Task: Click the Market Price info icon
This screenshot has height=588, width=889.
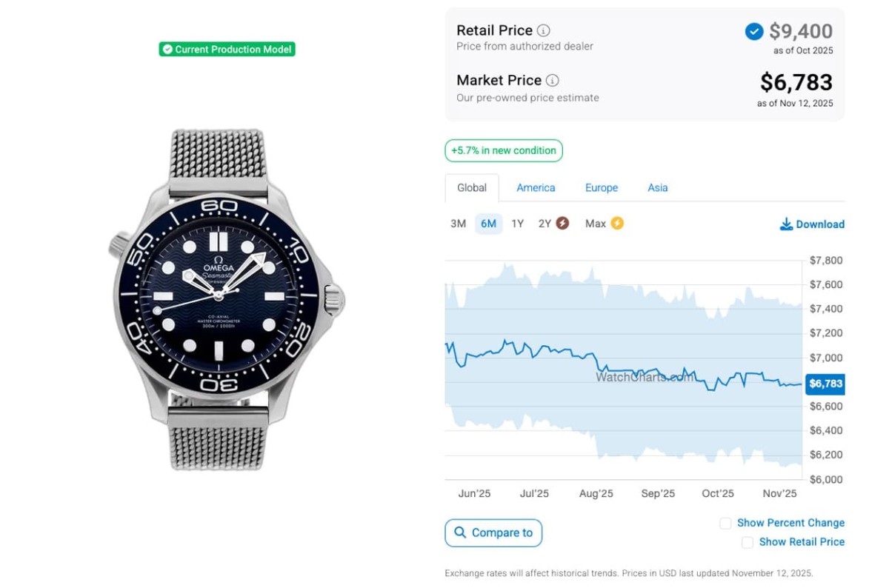Action: pyautogui.click(x=553, y=80)
